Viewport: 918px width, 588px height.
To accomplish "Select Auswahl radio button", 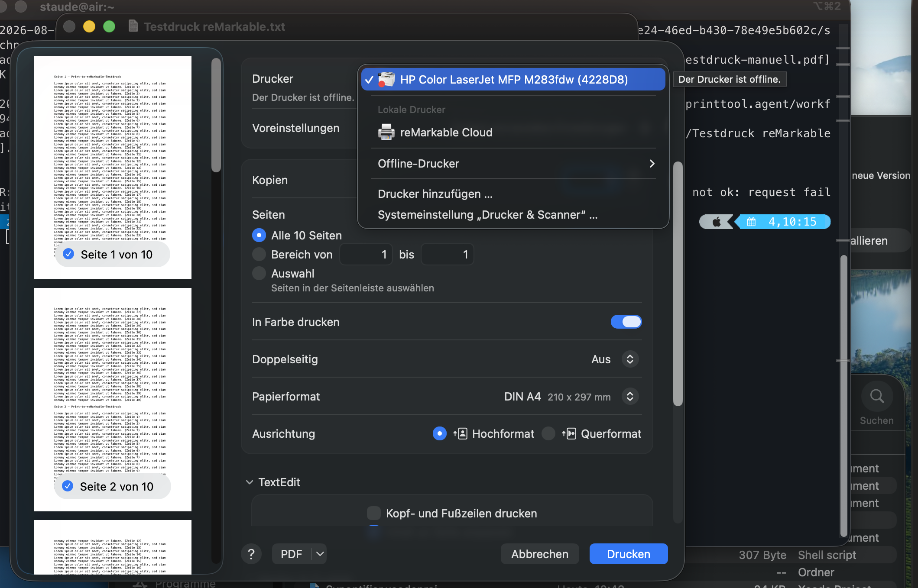I will [259, 273].
